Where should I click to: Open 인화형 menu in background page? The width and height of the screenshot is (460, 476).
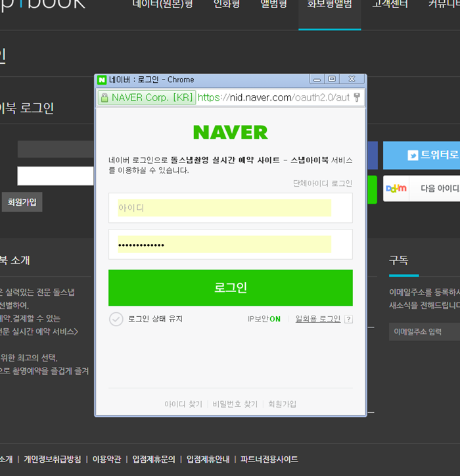pyautogui.click(x=227, y=4)
